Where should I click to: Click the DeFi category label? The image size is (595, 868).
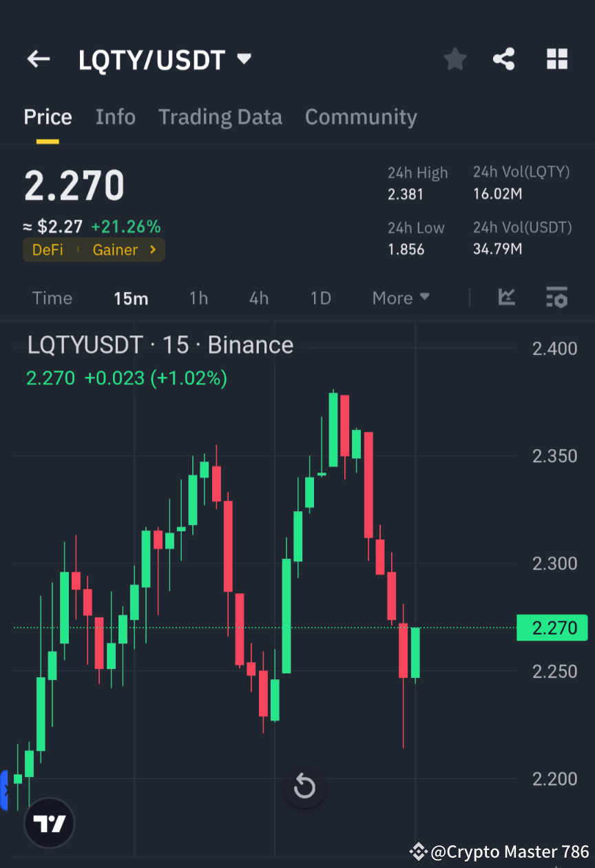coord(48,250)
